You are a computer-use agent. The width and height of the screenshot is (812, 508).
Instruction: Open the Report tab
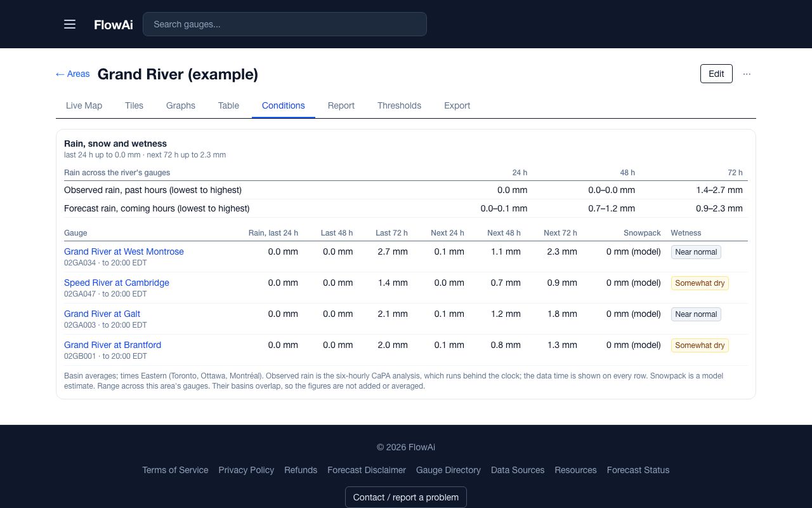tap(341, 105)
